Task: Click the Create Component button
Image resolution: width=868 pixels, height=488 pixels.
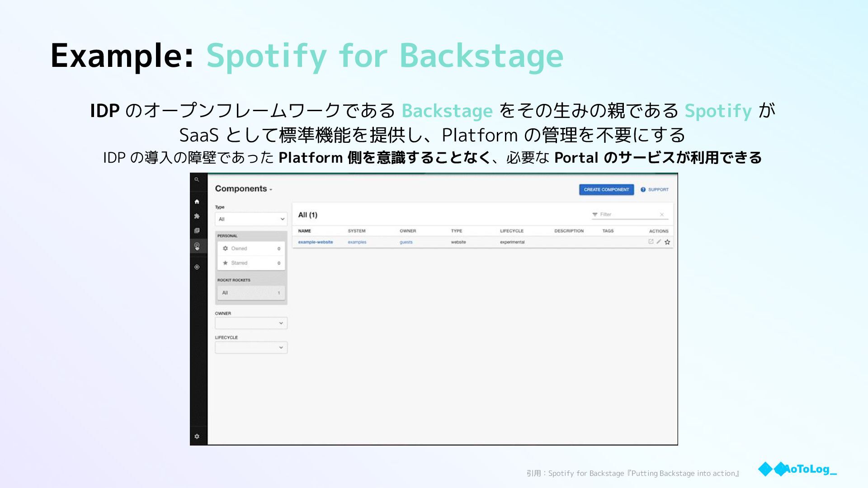Action: pos(606,190)
